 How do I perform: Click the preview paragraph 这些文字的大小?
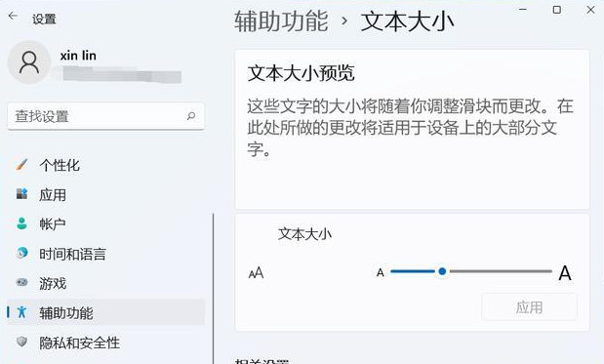tap(410, 128)
